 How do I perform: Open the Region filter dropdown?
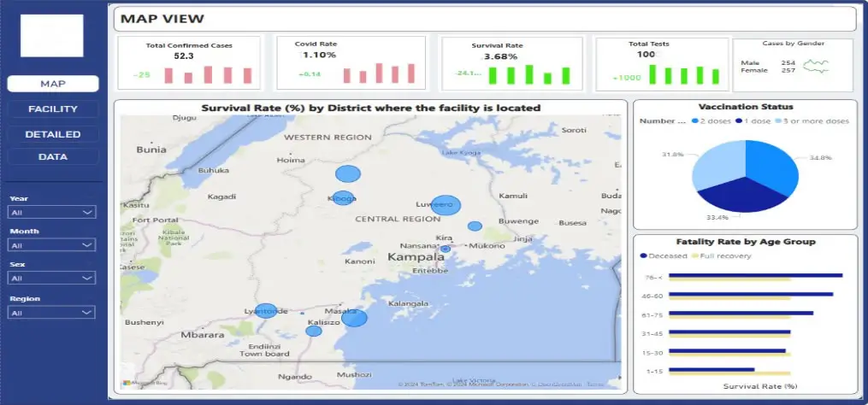click(51, 313)
